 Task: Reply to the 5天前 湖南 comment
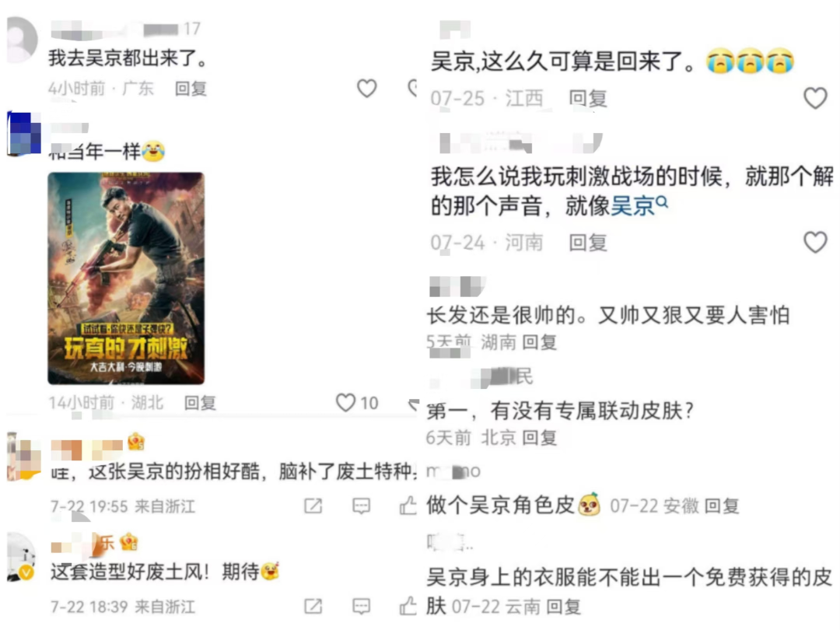tap(540, 341)
